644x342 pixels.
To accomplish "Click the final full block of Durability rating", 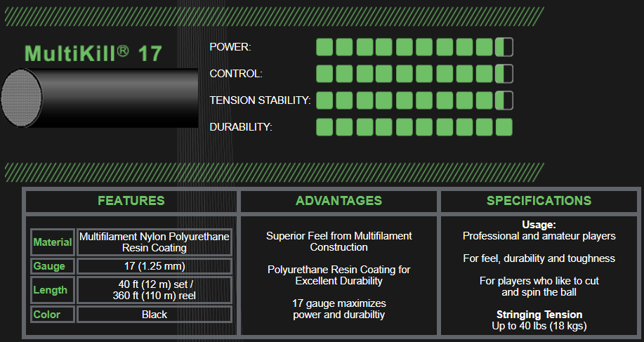I will click(x=504, y=127).
